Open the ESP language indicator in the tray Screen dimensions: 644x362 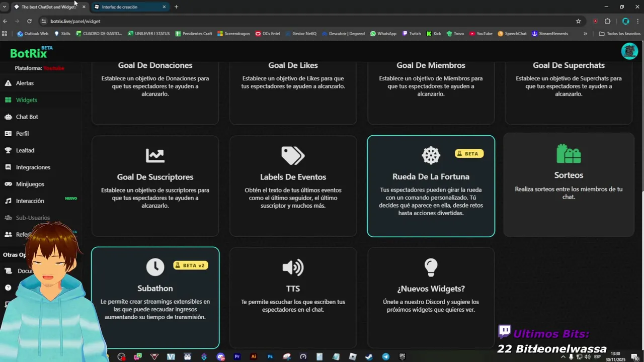coord(598,356)
